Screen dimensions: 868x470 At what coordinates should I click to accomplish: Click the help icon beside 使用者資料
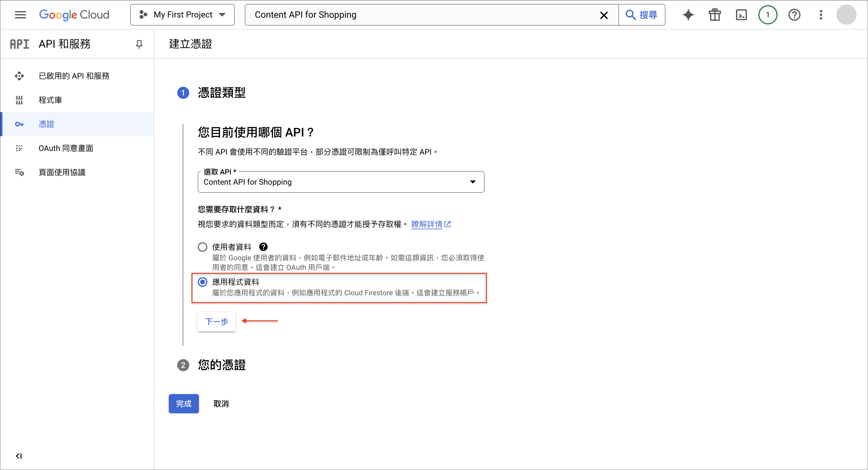point(263,247)
